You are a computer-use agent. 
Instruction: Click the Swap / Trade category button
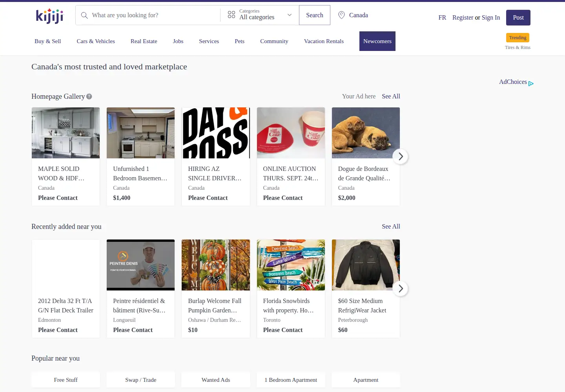(140, 380)
